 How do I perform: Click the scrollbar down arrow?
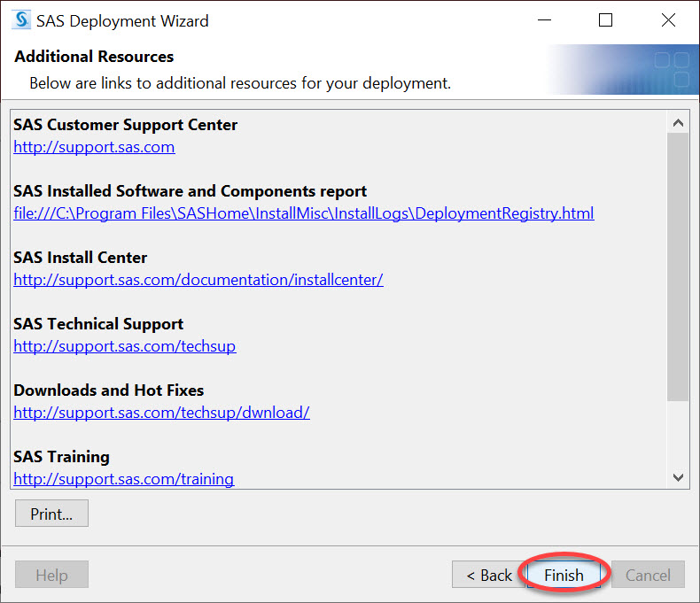pos(678,477)
